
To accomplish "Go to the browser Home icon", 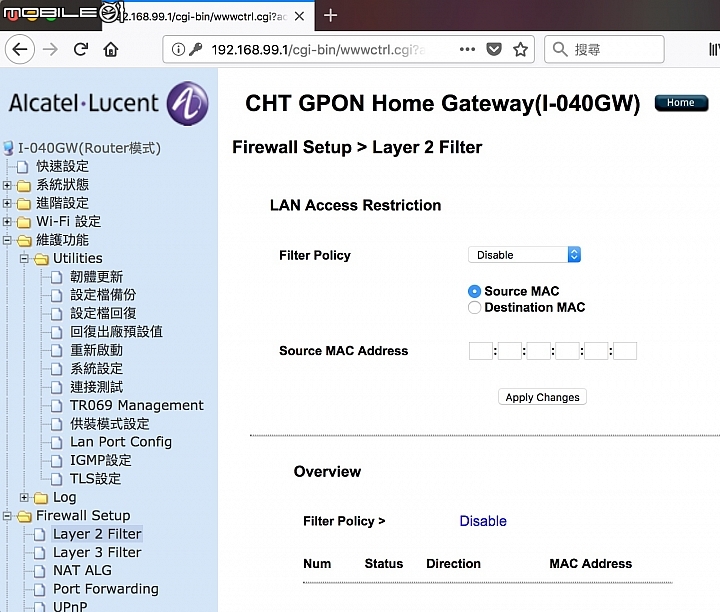I will click(x=111, y=49).
